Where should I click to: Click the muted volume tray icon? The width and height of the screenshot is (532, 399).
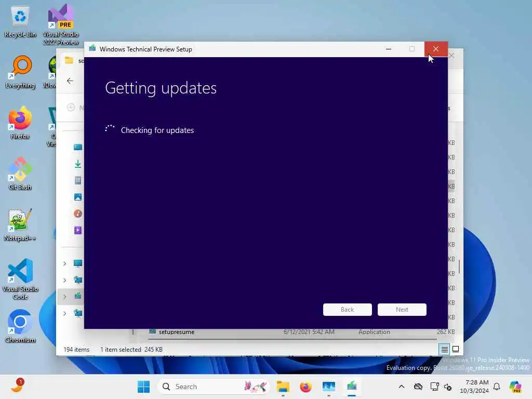tap(448, 387)
